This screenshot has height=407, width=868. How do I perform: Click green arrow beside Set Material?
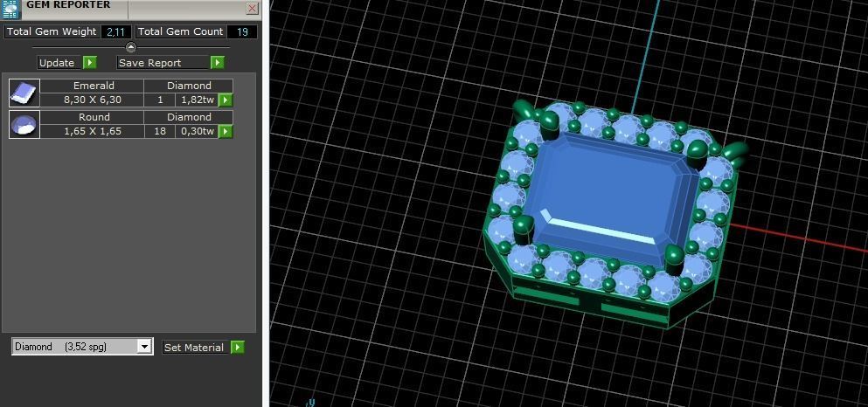[x=237, y=348]
